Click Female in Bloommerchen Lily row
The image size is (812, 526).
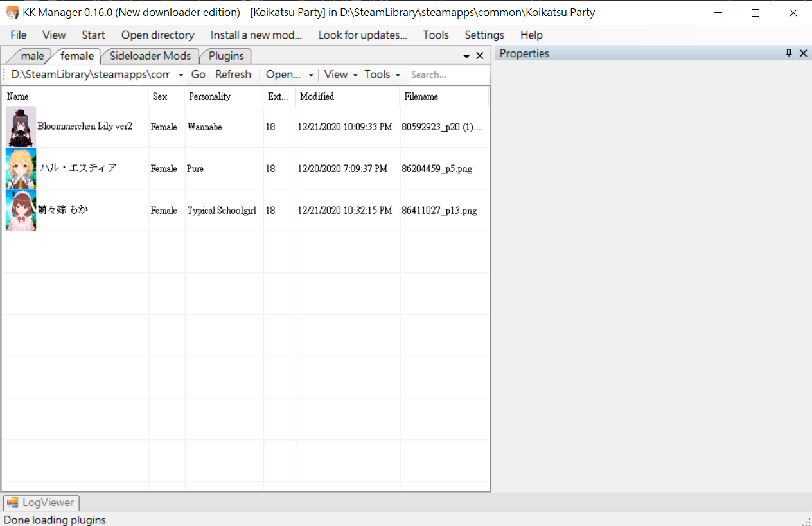point(164,127)
